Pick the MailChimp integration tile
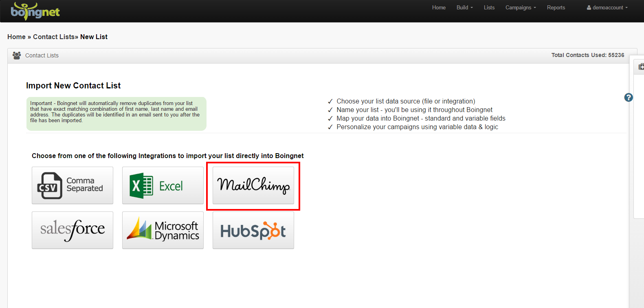Viewport: 644px width, 308px height. click(x=253, y=185)
